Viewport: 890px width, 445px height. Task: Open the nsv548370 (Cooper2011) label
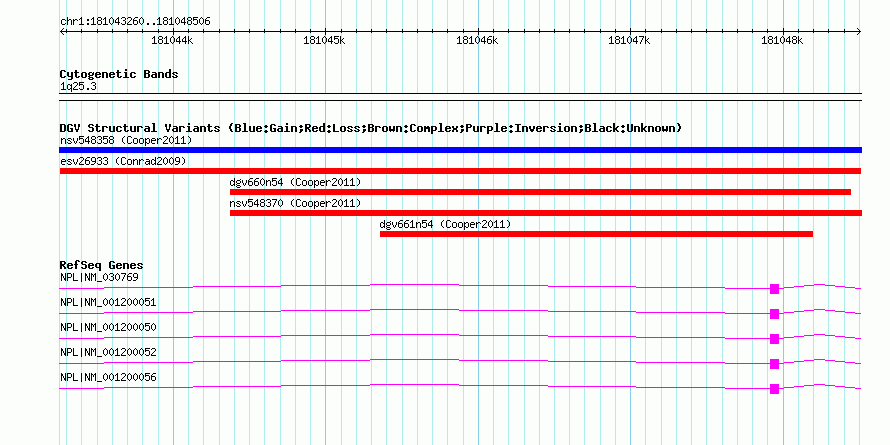click(295, 203)
